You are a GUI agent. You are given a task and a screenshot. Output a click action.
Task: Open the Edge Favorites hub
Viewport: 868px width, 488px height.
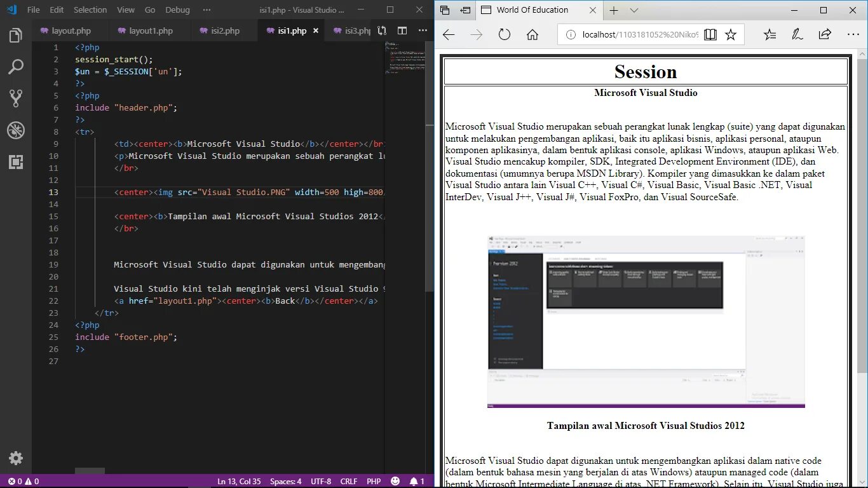click(770, 35)
